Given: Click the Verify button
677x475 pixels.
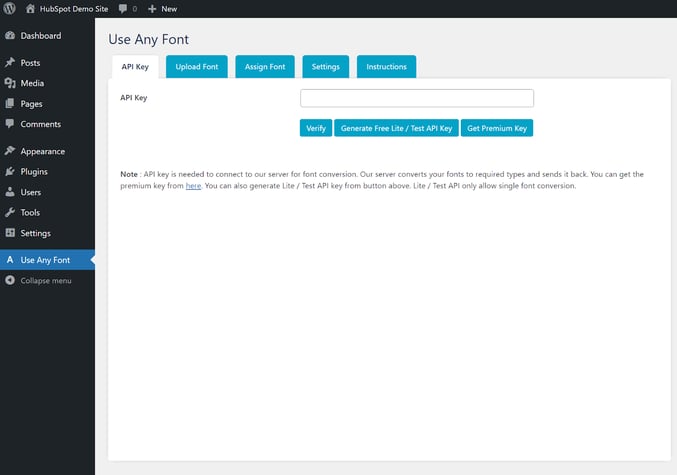Looking at the screenshot, I should tap(316, 128).
